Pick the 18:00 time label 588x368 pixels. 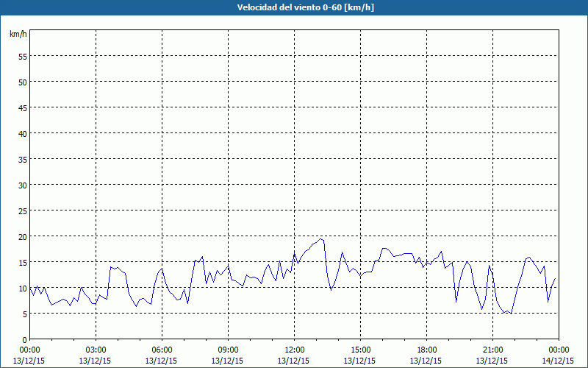[427, 350]
